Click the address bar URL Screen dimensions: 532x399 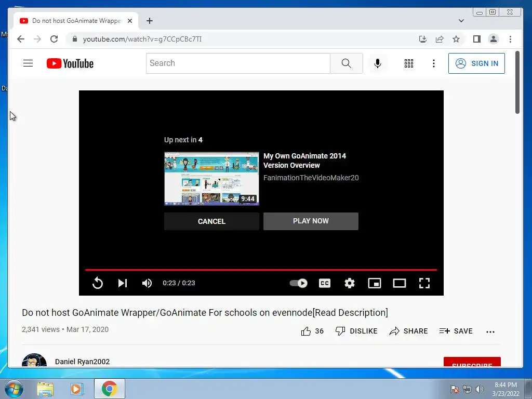[142, 39]
